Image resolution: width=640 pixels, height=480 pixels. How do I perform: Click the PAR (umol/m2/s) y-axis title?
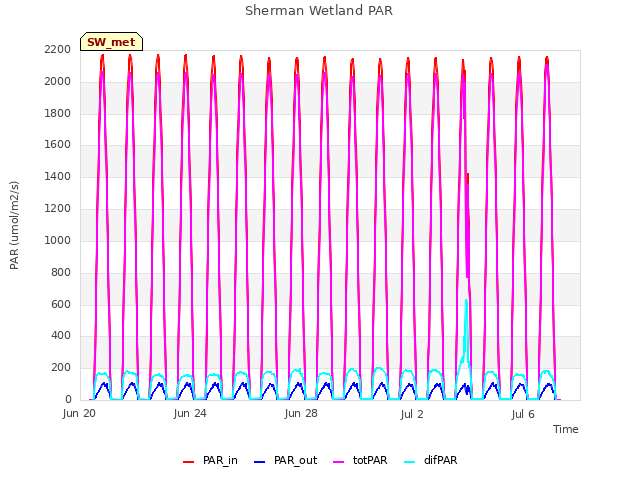[14, 225]
